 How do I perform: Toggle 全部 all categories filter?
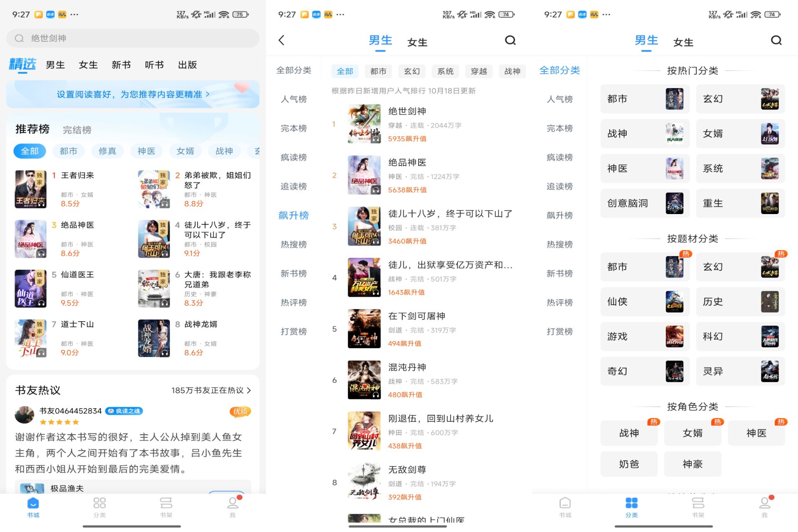tap(344, 72)
